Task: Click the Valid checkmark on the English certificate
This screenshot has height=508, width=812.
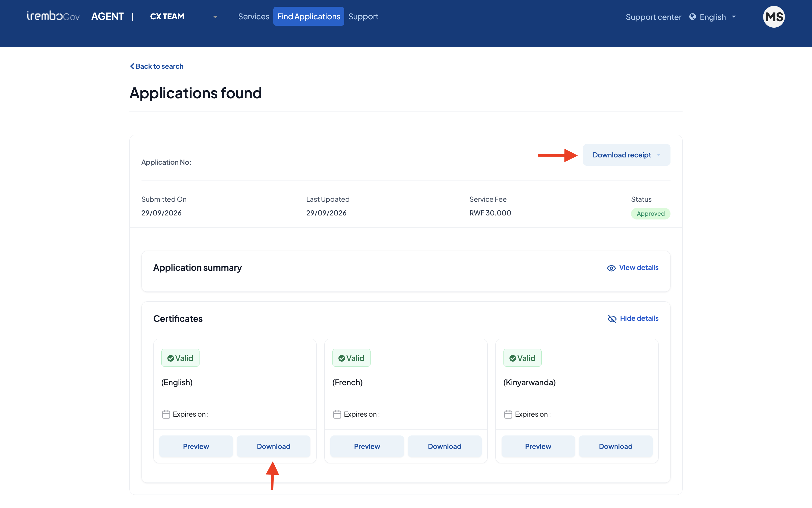Action: (x=171, y=358)
